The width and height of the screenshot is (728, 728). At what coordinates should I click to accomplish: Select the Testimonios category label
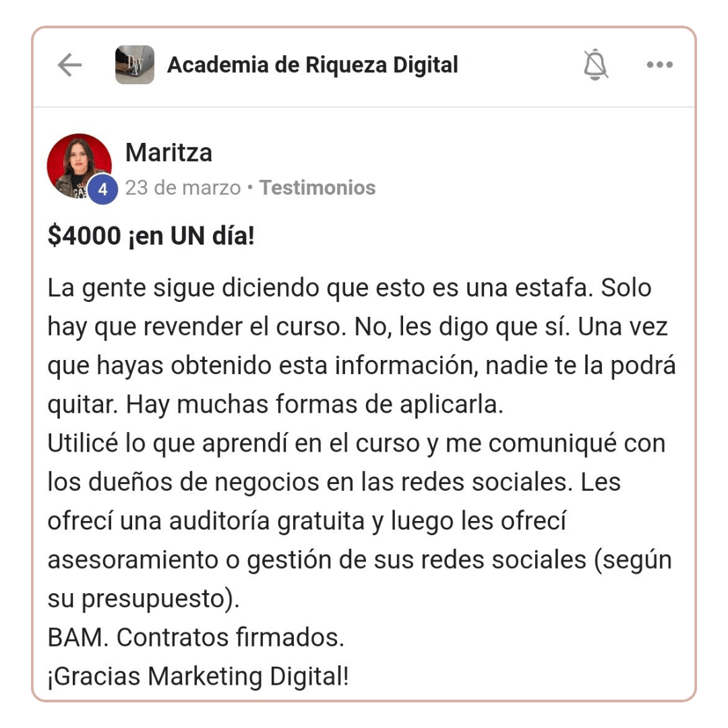coord(317,187)
